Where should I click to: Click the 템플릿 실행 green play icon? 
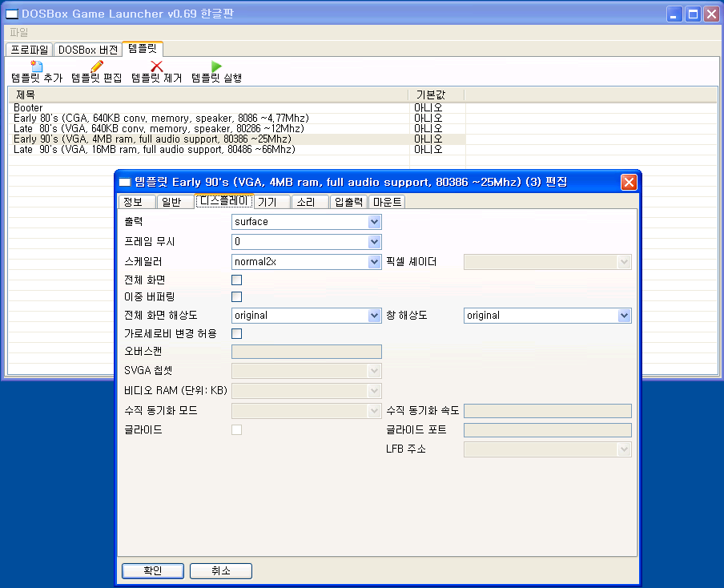(x=216, y=66)
